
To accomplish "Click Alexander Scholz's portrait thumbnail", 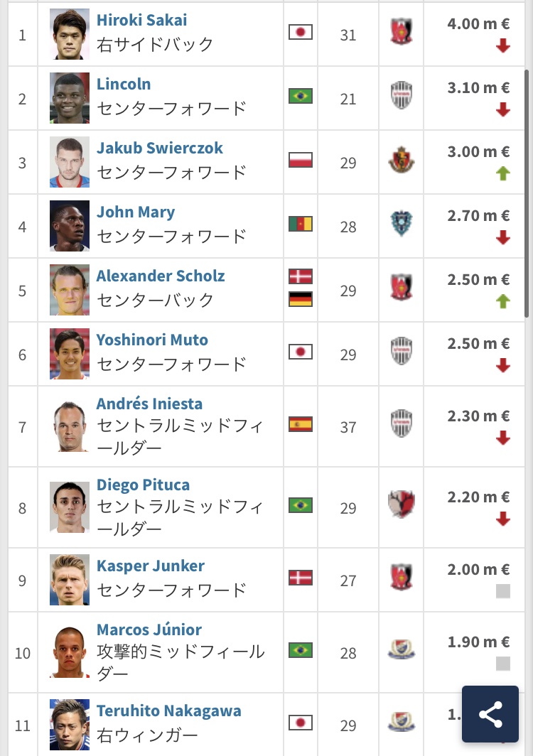I will pyautogui.click(x=70, y=290).
